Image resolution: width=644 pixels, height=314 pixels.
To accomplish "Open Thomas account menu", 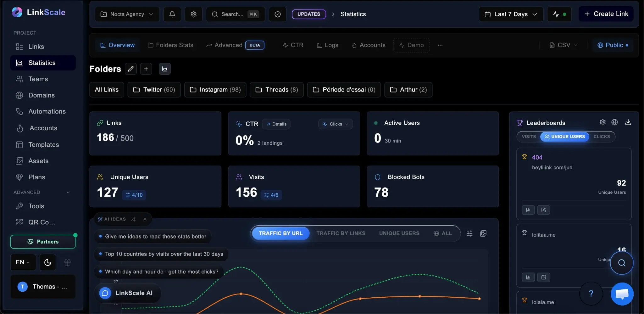I will coord(43,287).
